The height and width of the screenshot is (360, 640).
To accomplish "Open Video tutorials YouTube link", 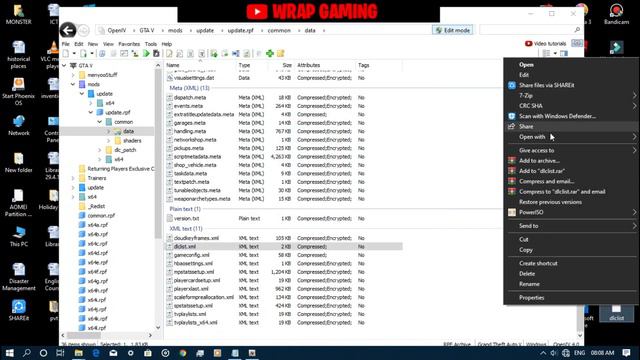I will pyautogui.click(x=546, y=44).
